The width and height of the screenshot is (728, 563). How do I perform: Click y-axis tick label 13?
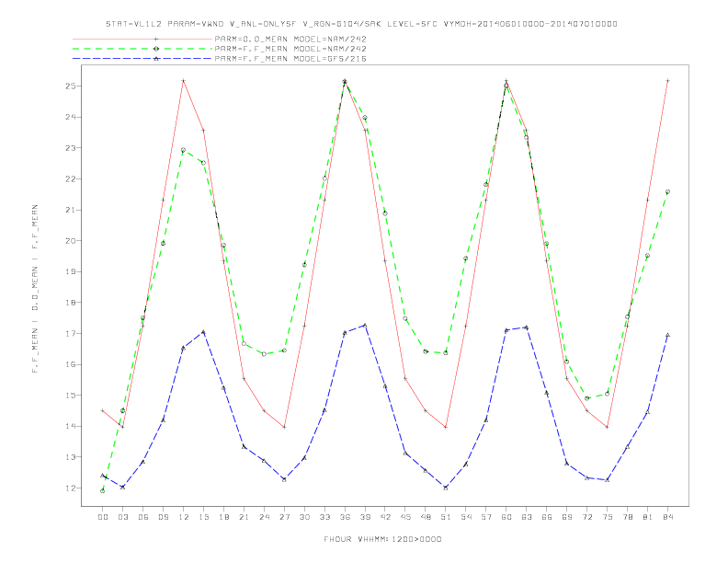pos(71,457)
